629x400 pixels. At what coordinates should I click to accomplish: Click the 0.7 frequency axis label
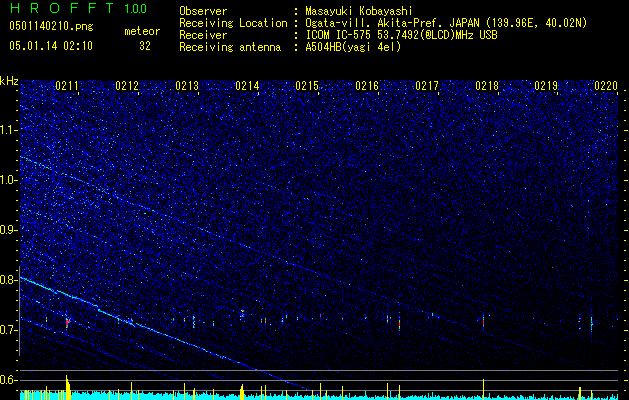(9, 330)
